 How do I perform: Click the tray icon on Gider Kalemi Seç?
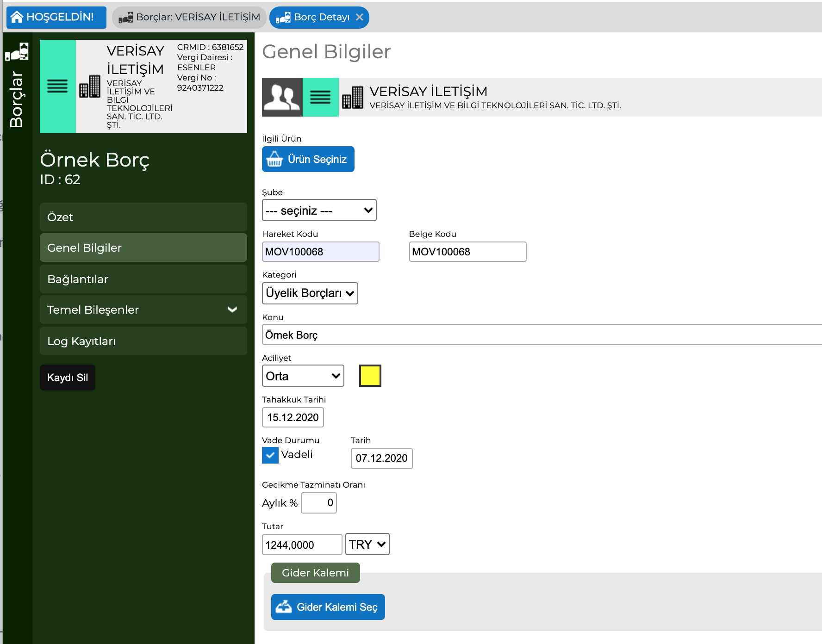[284, 607]
